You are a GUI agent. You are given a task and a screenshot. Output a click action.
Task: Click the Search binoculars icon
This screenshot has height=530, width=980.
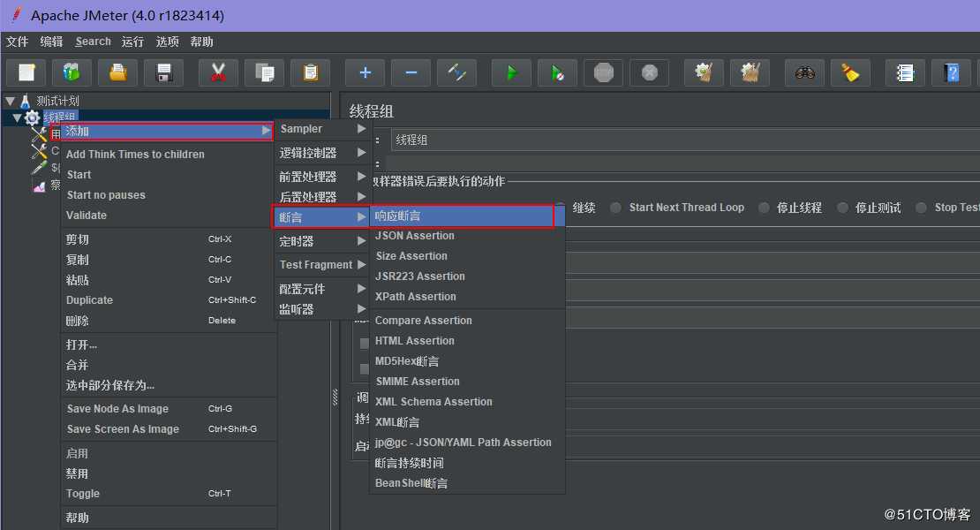(804, 73)
